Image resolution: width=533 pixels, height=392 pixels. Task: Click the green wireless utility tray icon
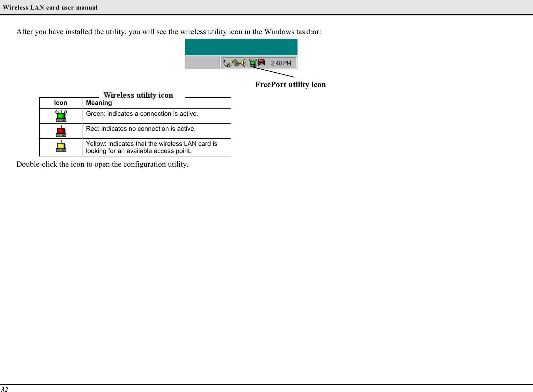(253, 63)
